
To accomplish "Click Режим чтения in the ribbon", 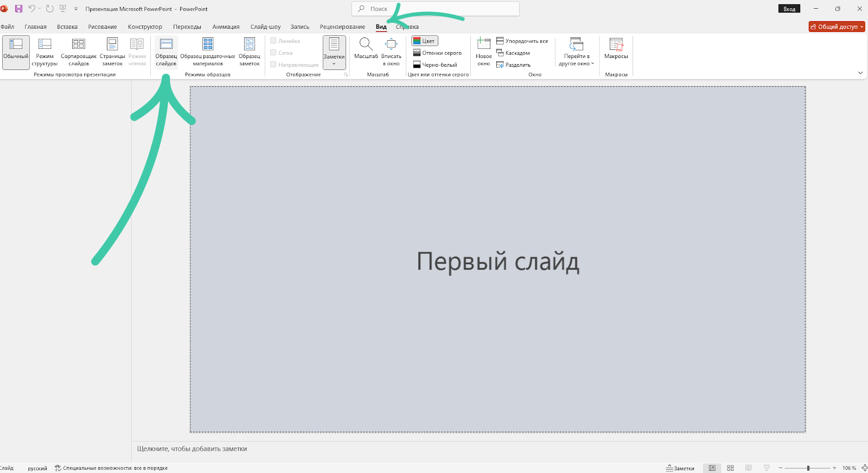I will (137, 53).
